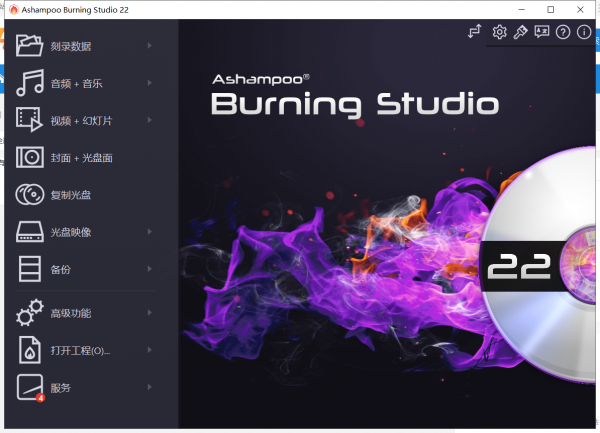This screenshot has height=433, width=600.
Task: Close the Burning Studio window
Action: 580,10
